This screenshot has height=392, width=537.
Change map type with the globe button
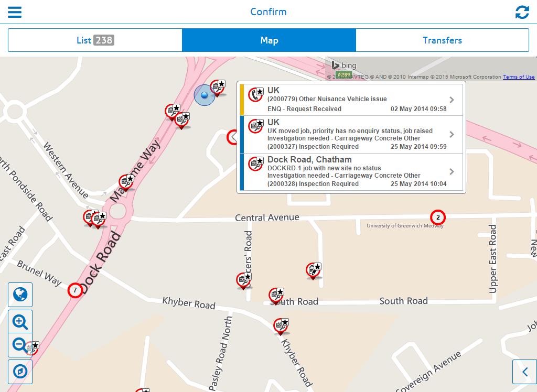point(20,295)
